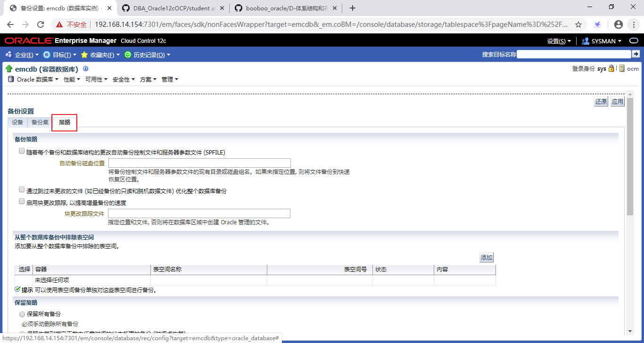Click the 应用 button
This screenshot has height=343, width=644.
coord(617,102)
